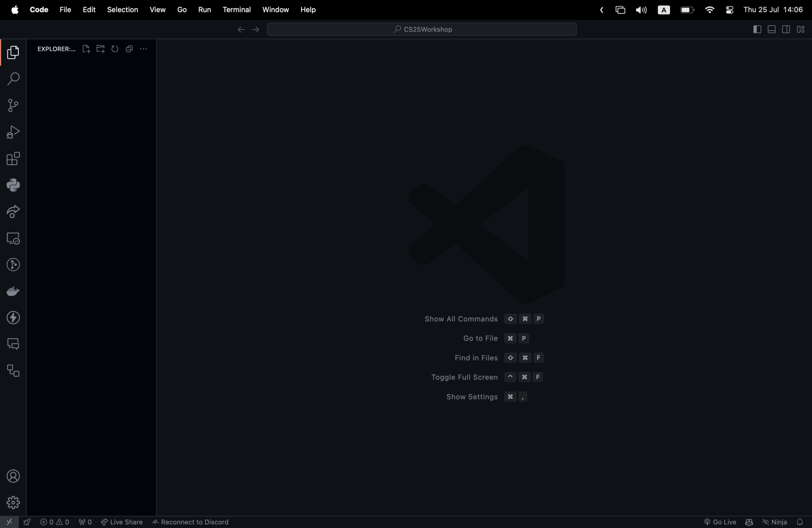Open the Accounts profile icon
812x528 pixels.
(13, 476)
